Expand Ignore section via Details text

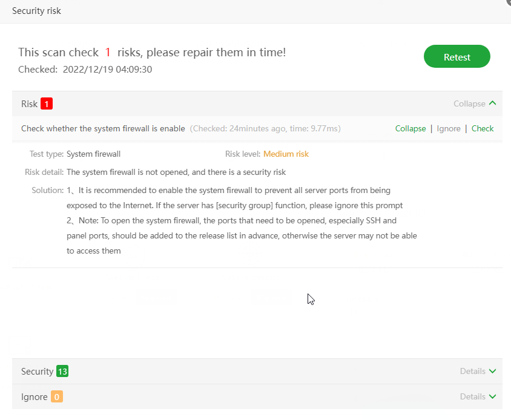coord(472,397)
